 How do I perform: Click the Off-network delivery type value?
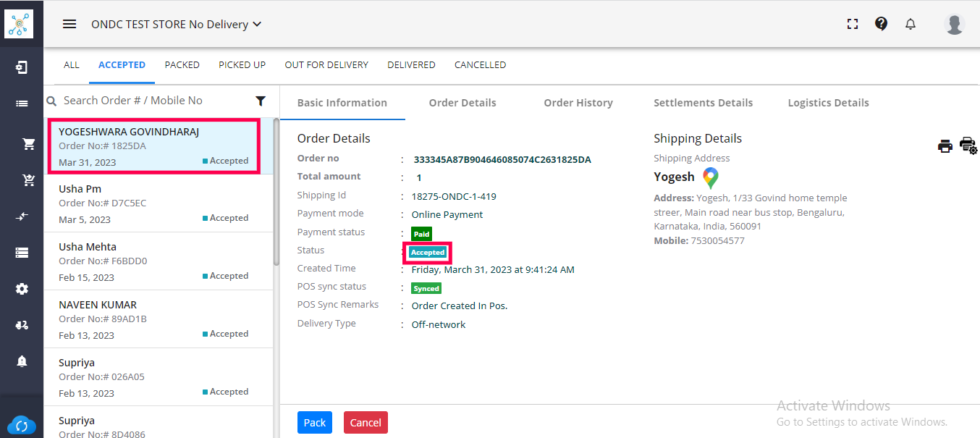click(439, 324)
